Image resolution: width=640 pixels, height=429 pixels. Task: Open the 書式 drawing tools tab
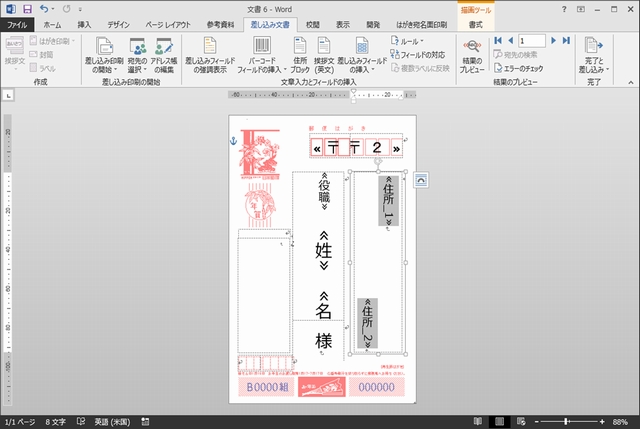point(476,25)
